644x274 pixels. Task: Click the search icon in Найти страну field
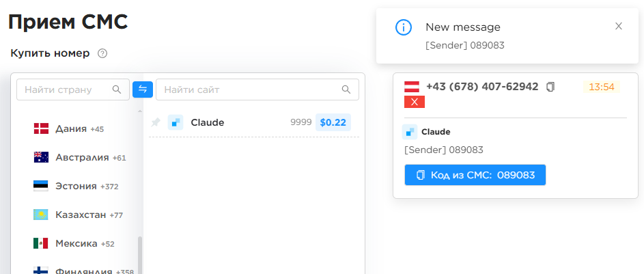pos(117,90)
